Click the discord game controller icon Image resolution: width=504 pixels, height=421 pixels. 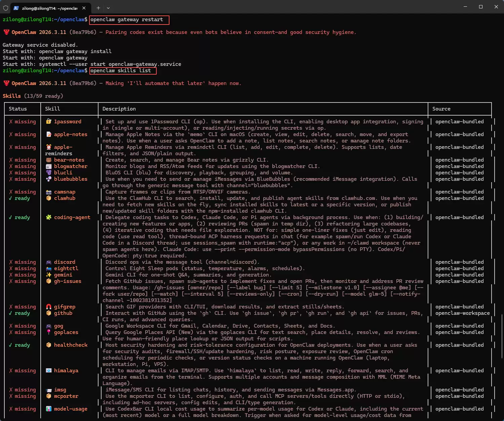click(49, 262)
